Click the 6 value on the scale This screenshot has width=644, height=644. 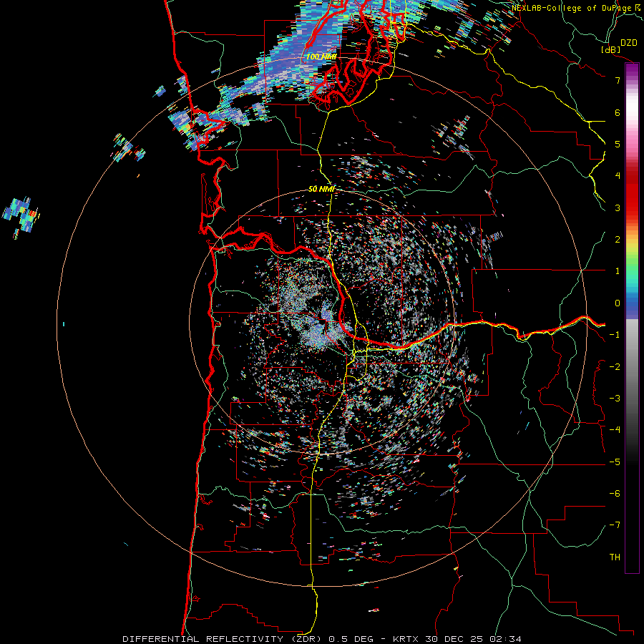(618, 112)
